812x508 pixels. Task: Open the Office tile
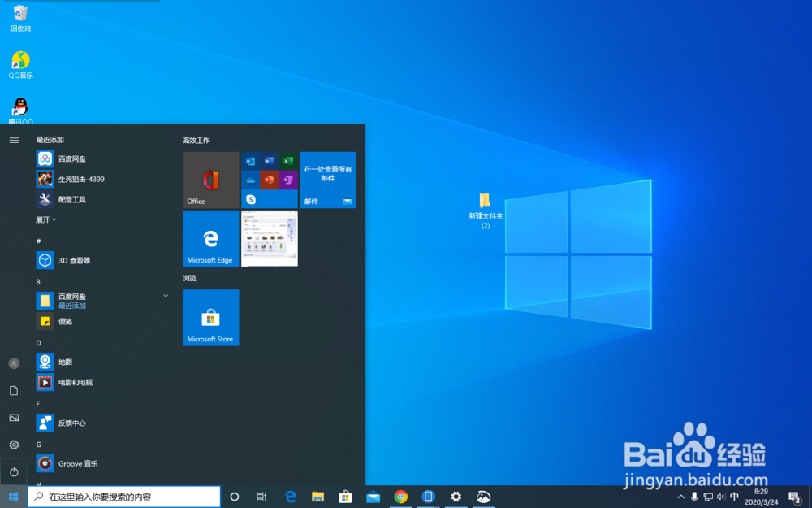click(x=211, y=180)
